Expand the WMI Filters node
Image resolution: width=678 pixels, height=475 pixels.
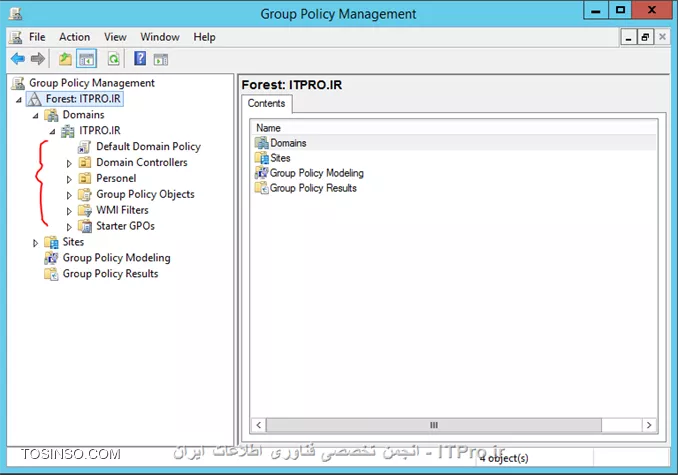point(69,211)
